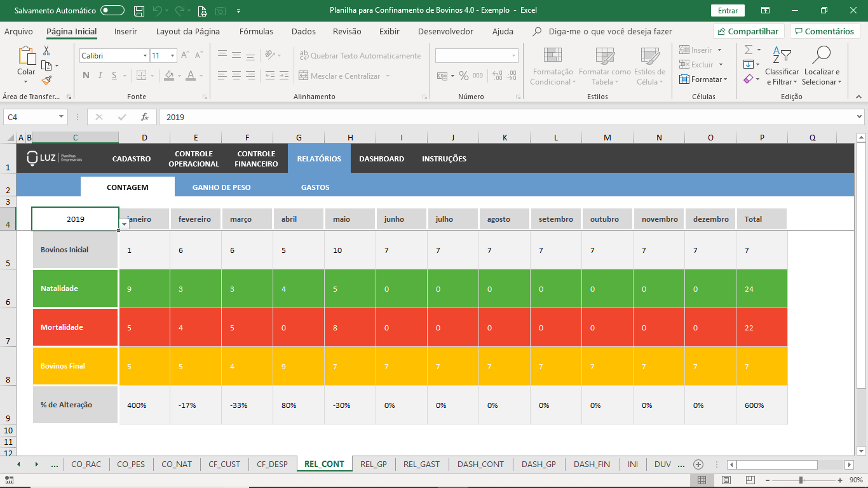The height and width of the screenshot is (488, 868).
Task: Click the zoom slider in status bar
Action: (801, 480)
